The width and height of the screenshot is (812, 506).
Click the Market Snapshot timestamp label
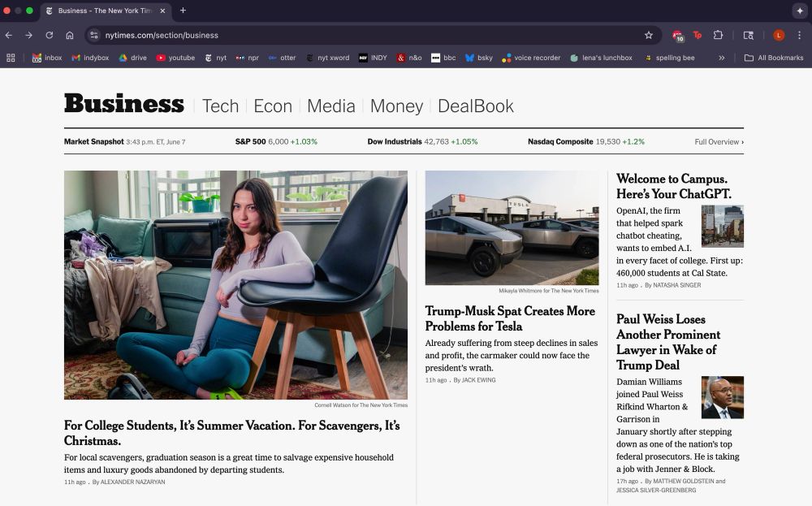click(x=124, y=141)
